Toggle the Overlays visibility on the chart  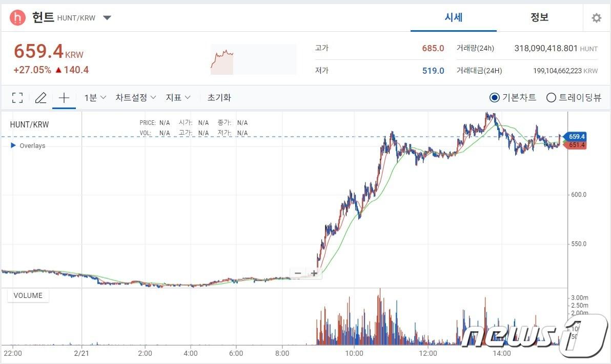tap(32, 145)
